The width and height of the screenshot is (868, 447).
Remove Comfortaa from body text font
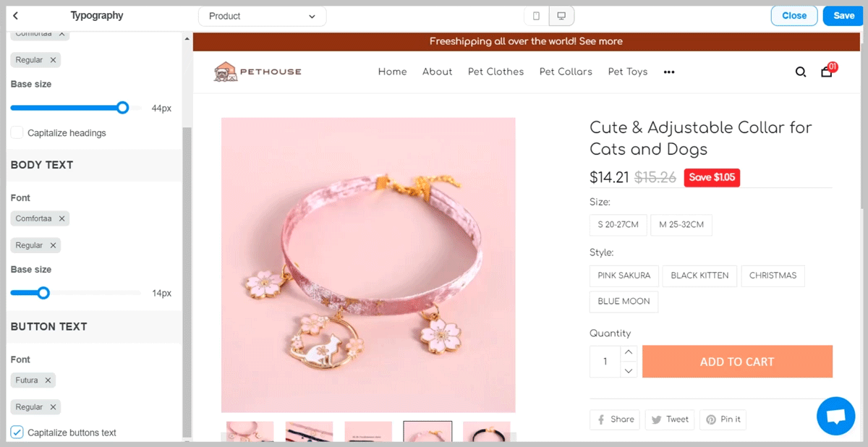click(x=62, y=218)
